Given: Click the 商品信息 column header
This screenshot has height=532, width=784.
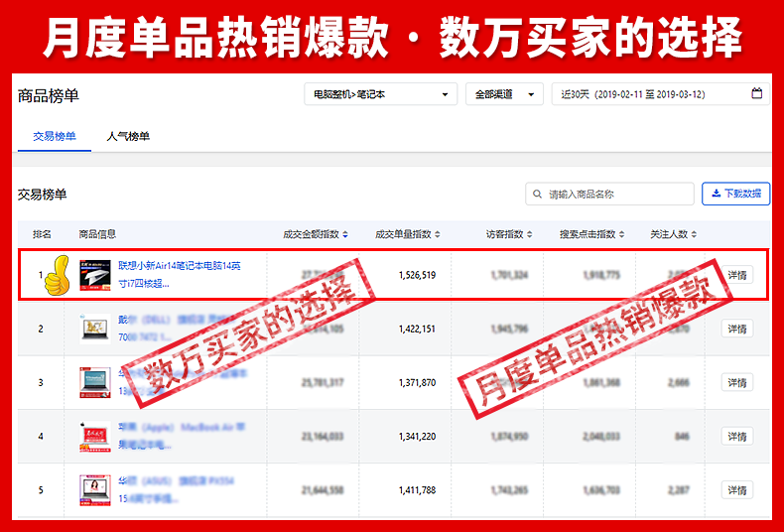Looking at the screenshot, I should (x=97, y=234).
